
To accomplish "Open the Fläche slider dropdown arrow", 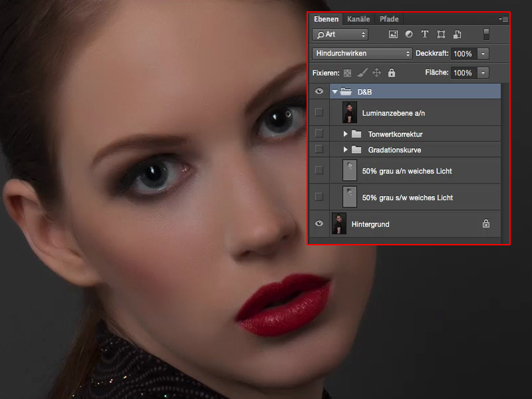I will click(x=483, y=72).
